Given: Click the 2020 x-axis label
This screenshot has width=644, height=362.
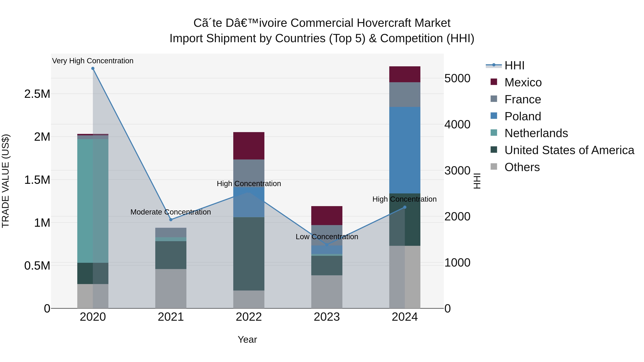Looking at the screenshot, I should 93,317.
